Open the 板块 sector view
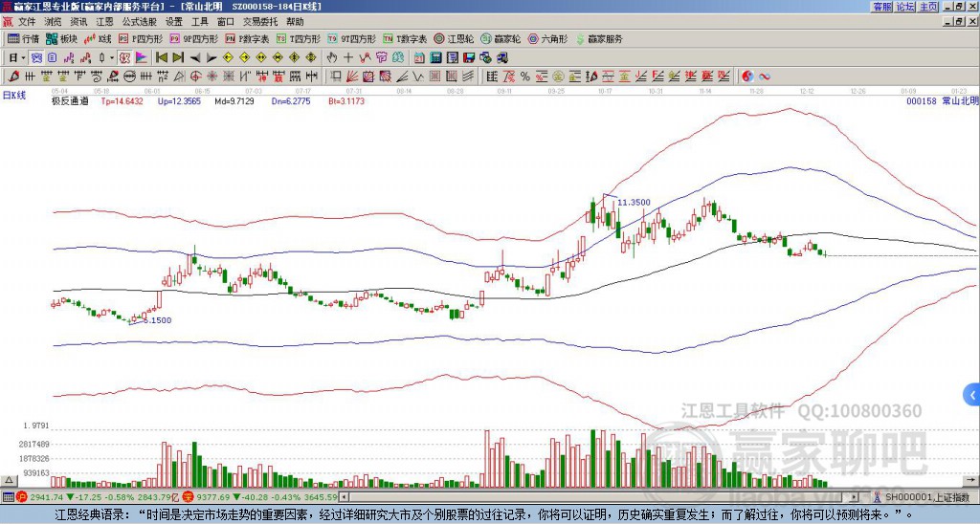The height and width of the screenshot is (524, 980). (61, 39)
